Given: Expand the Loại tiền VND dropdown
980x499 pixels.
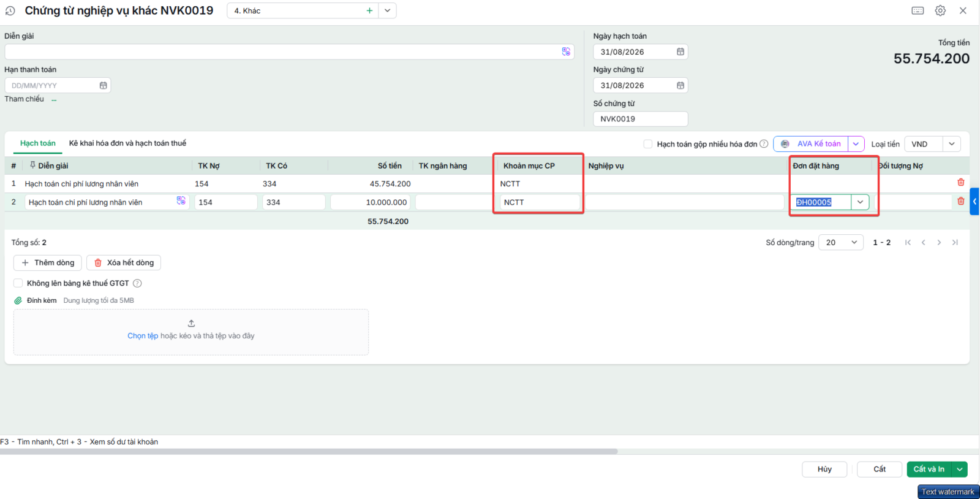Looking at the screenshot, I should pyautogui.click(x=951, y=144).
